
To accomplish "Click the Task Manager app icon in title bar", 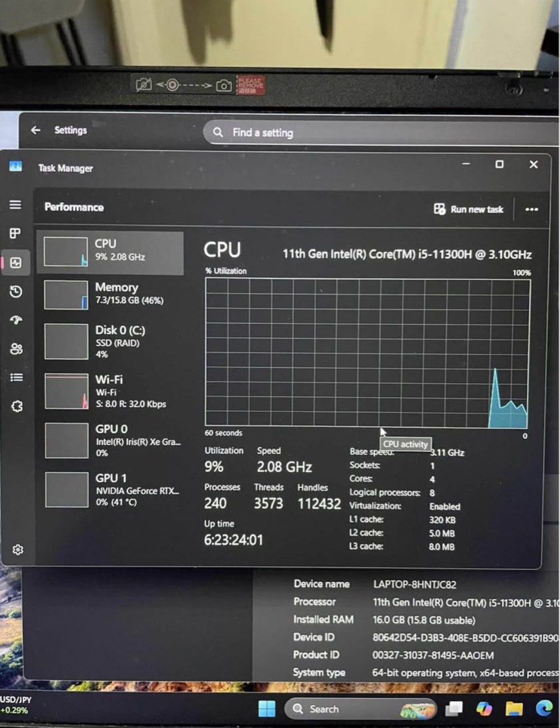I will tap(15, 166).
